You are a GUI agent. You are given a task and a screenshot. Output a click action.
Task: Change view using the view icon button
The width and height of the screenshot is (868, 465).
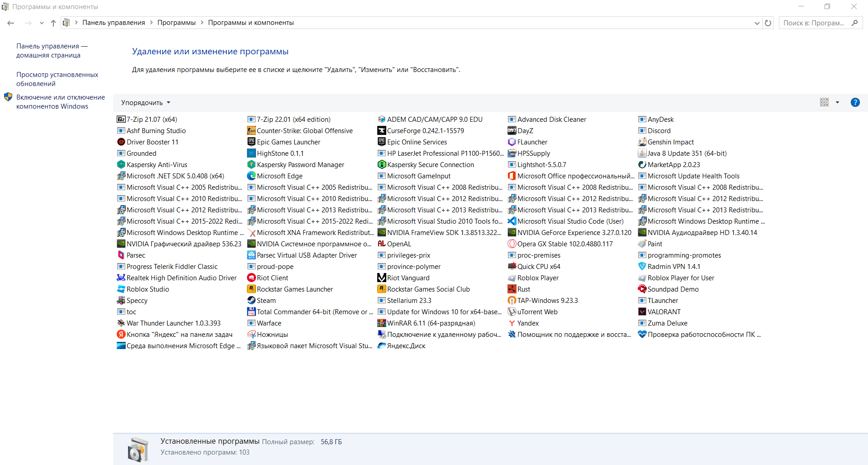[x=825, y=102]
